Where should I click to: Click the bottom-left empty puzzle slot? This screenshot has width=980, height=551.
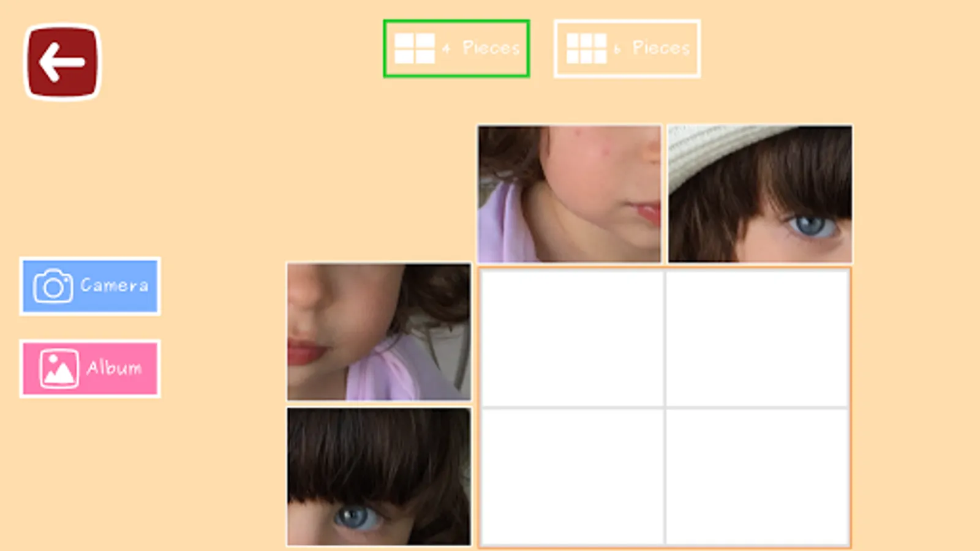pos(572,476)
